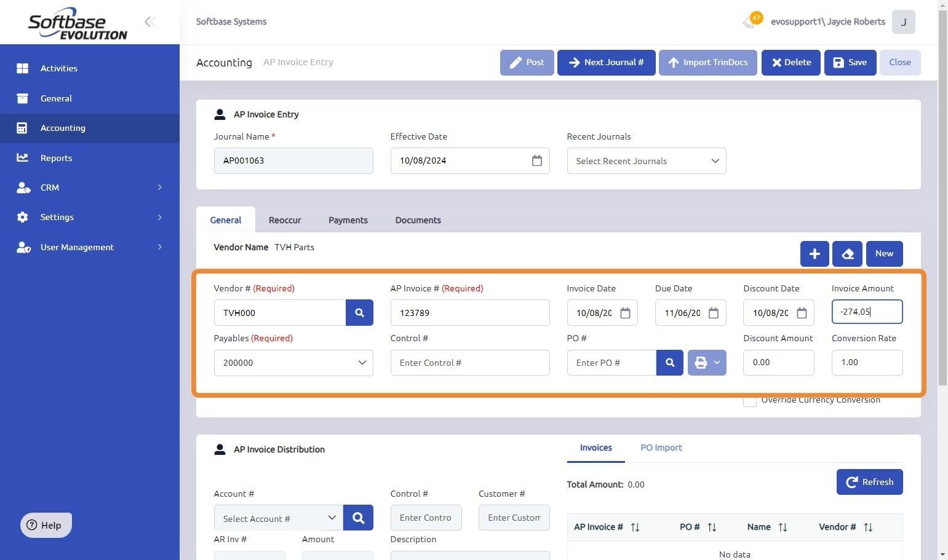Click the Vendor # search magnifier button

pyautogui.click(x=359, y=313)
